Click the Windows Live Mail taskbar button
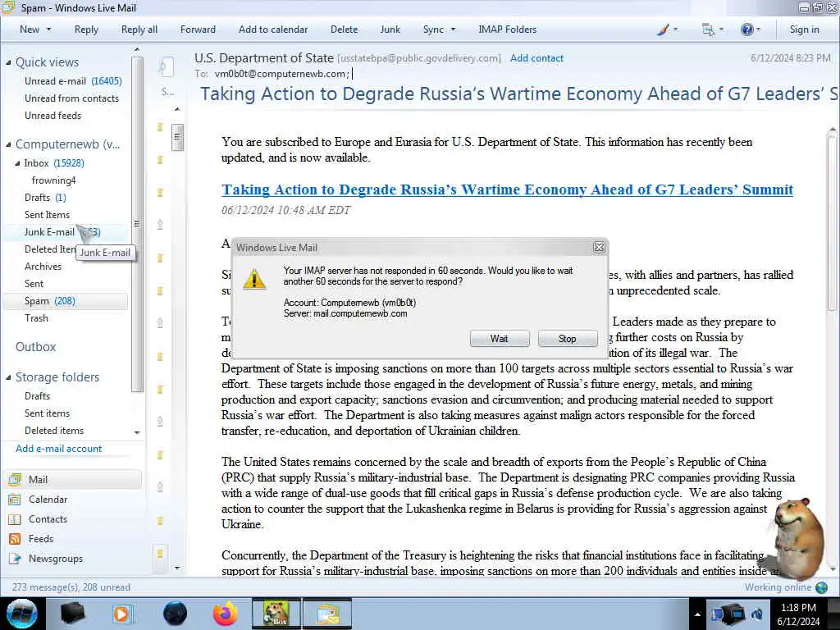Screen dimensions: 840x630 (327, 614)
